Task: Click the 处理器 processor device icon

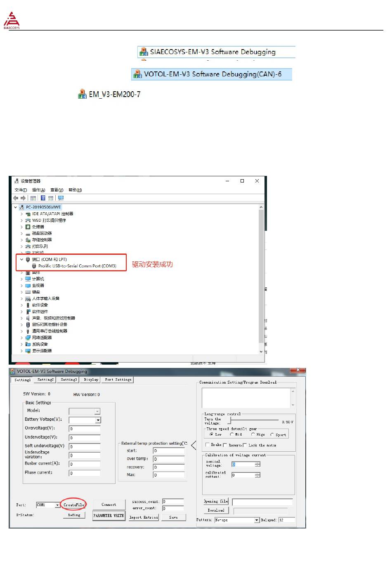Action: [28, 227]
